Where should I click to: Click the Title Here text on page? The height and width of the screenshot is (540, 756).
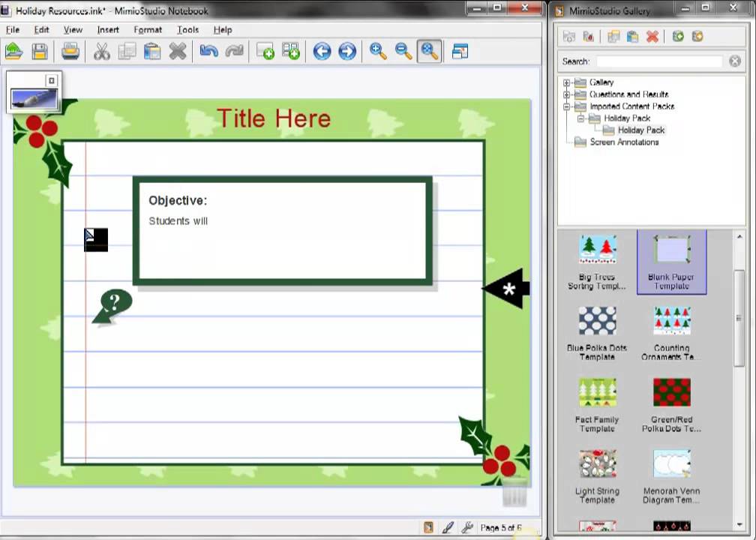click(x=273, y=118)
